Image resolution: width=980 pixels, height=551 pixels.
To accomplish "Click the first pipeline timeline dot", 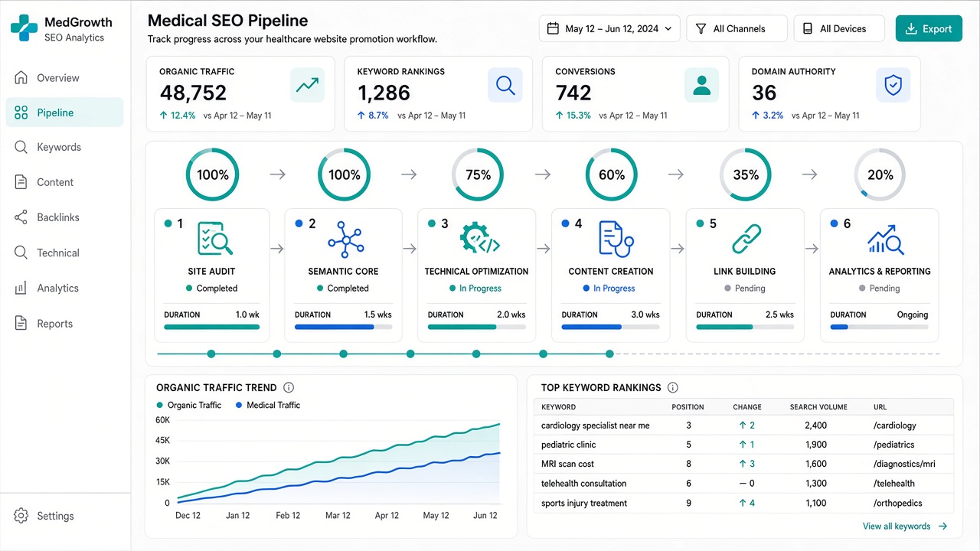I will [211, 354].
